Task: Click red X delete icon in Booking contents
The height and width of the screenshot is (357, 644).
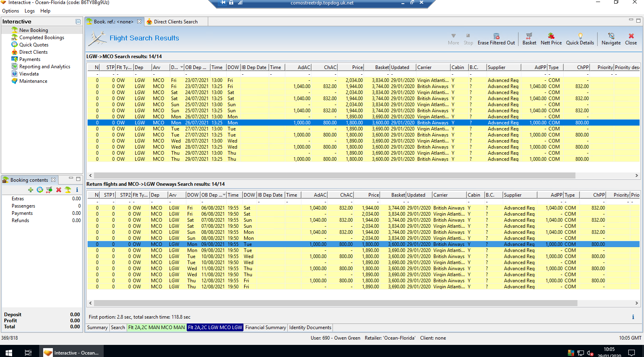Action: 59,190
